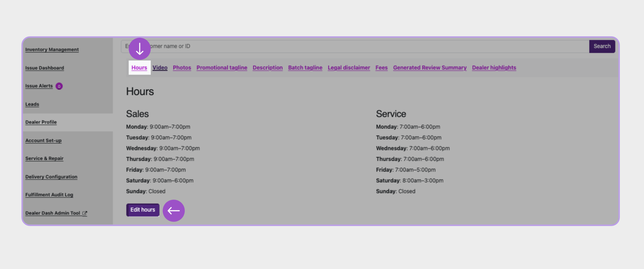644x269 pixels.
Task: Select Service Thursday 7:00am–6:00pm row
Action: click(410, 159)
